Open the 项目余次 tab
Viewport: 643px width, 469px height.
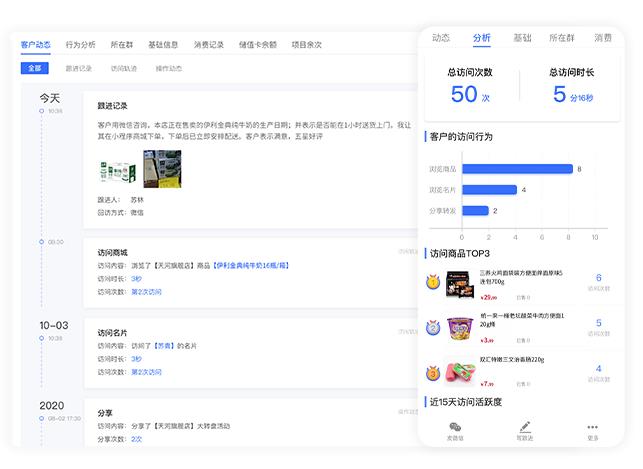click(x=307, y=45)
